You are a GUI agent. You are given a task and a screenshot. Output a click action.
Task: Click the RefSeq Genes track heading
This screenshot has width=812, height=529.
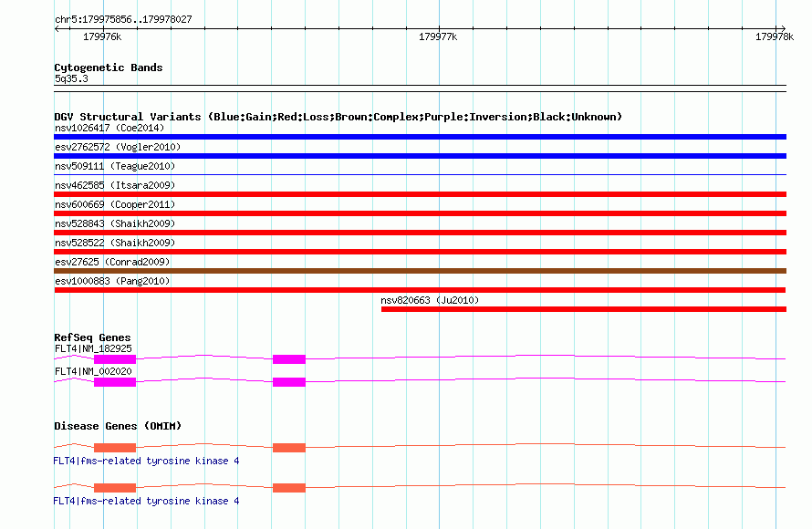[92, 337]
